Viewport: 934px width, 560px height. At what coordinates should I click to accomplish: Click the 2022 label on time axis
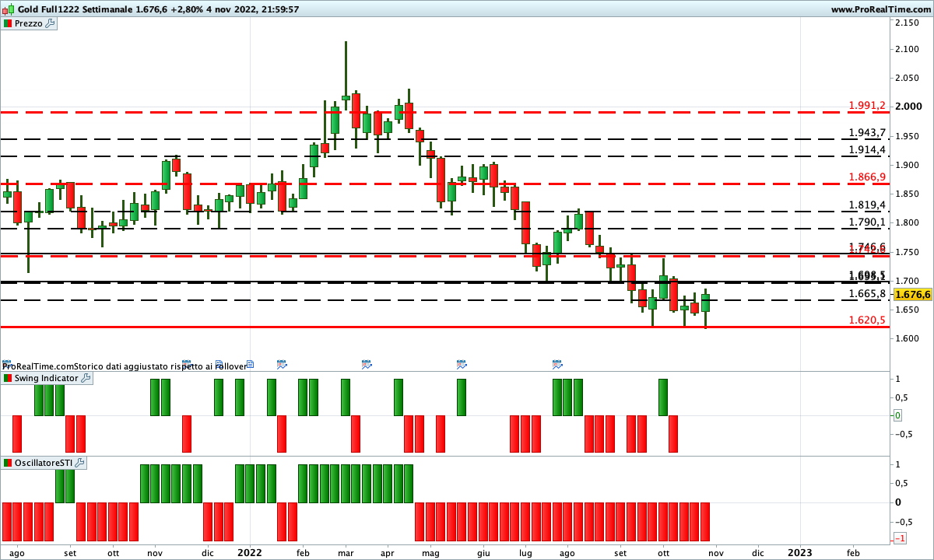click(x=250, y=552)
